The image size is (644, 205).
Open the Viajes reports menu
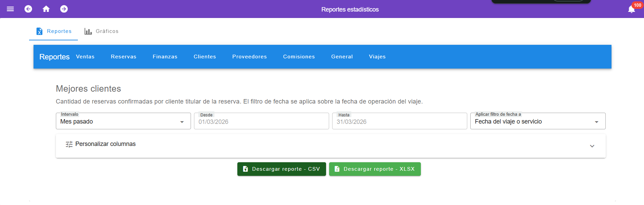point(377,57)
